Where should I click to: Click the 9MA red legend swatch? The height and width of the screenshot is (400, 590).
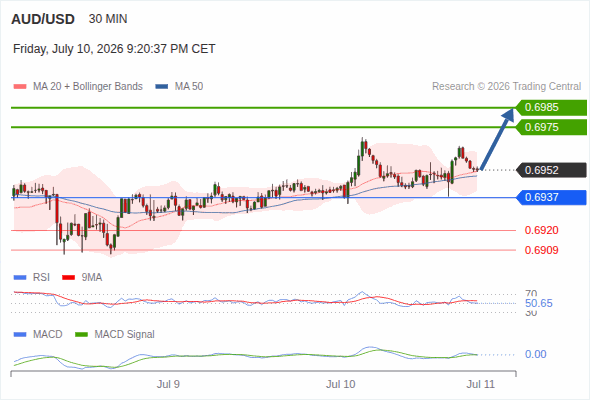coord(68,278)
